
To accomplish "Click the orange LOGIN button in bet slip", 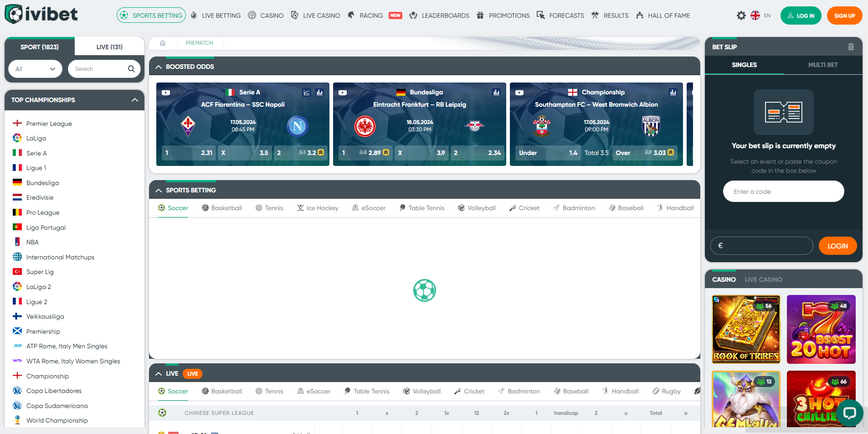I will [x=837, y=246].
